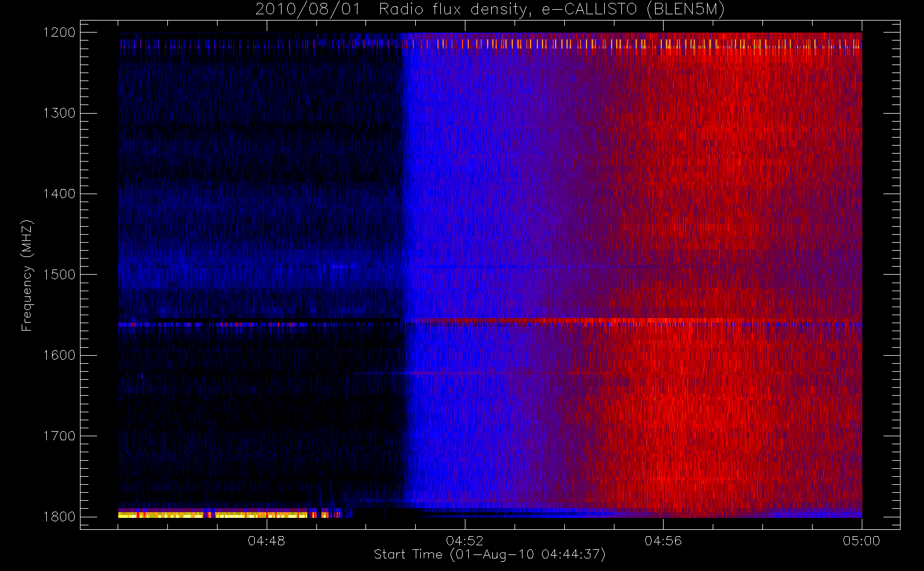Click the 'Start Time (01-Aug-10 04:44:37)' axis label
Screen dimensions: 924x571
489,554
